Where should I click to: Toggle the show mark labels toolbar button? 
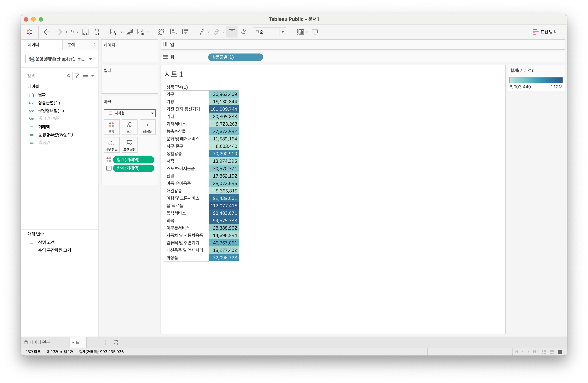232,32
